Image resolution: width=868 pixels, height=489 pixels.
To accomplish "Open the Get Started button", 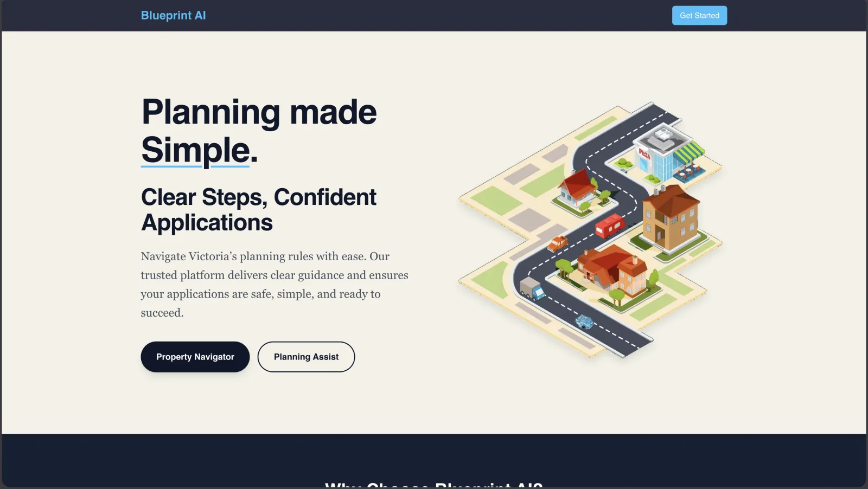I will click(x=699, y=16).
